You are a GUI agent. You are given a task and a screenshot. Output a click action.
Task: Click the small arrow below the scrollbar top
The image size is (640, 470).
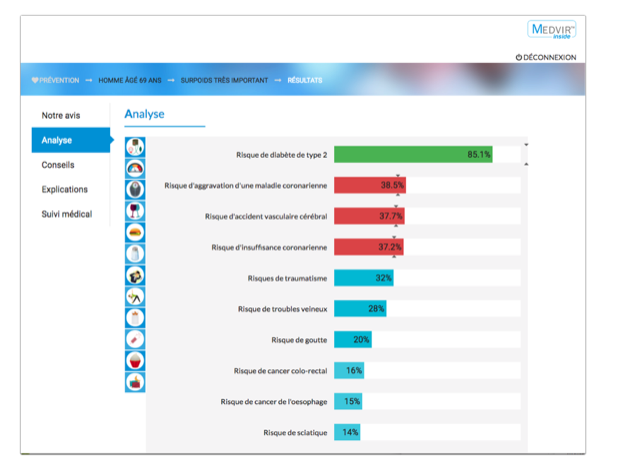[526, 163]
